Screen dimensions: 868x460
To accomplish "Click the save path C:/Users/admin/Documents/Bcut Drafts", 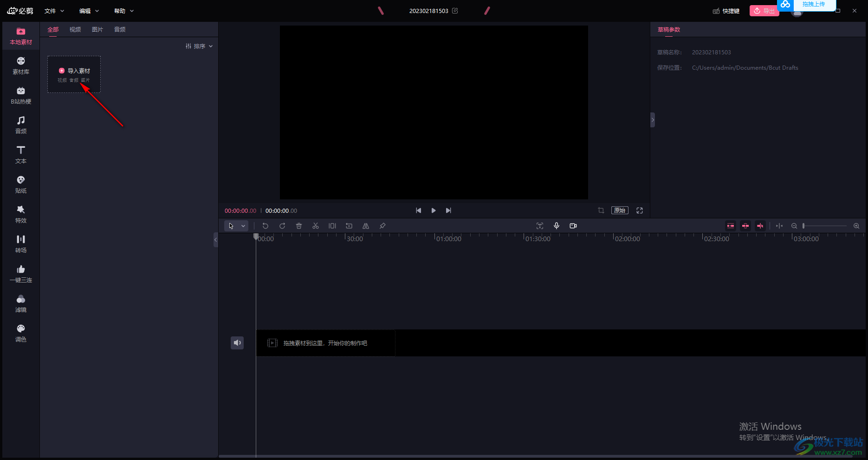I will tap(745, 67).
